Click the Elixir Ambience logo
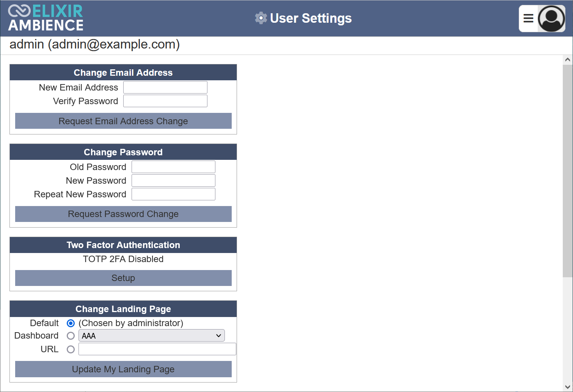The height and width of the screenshot is (392, 573). (46, 18)
